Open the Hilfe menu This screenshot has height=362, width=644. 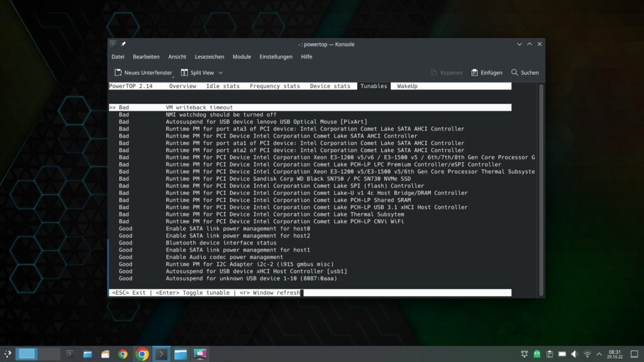306,57
